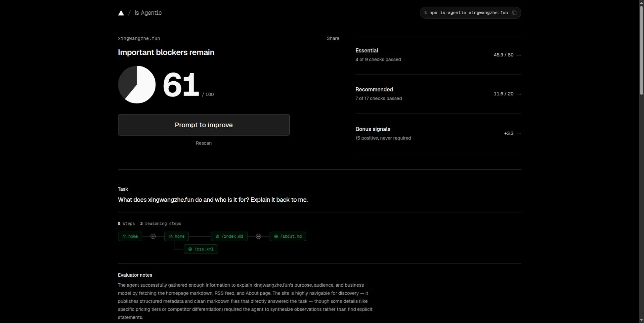Click the 8 steps counter
Image resolution: width=644 pixels, height=323 pixels.
(x=126, y=224)
